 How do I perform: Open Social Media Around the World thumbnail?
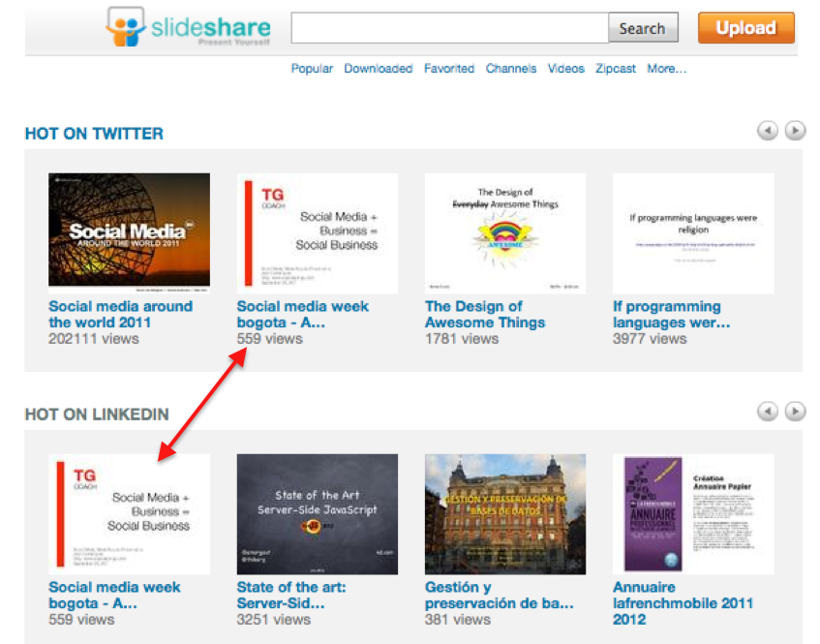click(129, 232)
